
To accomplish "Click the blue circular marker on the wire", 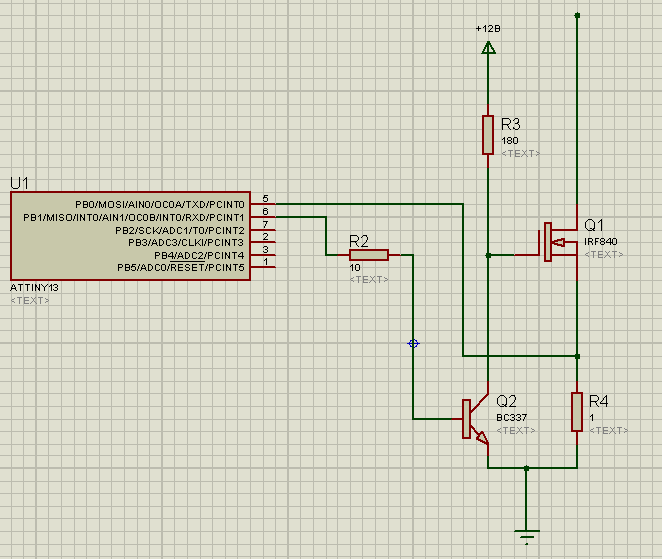I will click(414, 343).
